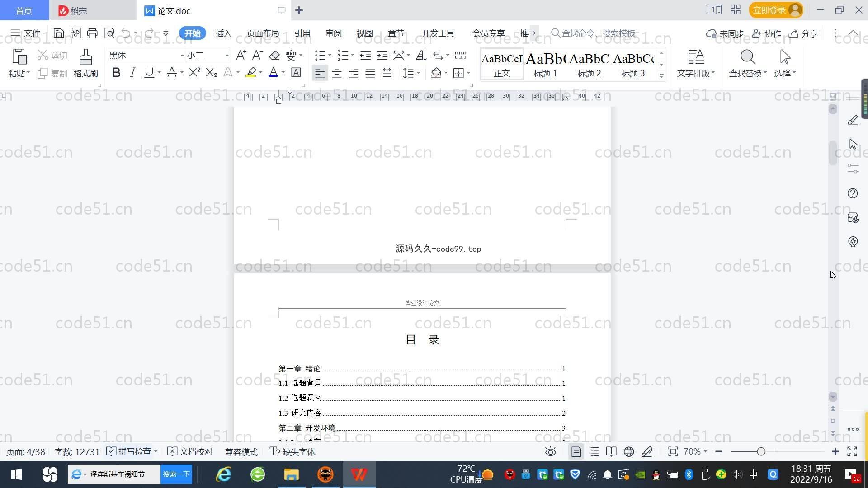
Task: Click the Format Painter brush icon
Action: 86,57
